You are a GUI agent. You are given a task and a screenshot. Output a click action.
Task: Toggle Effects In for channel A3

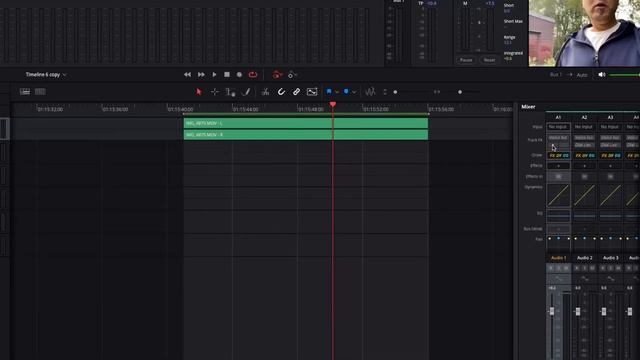tap(611, 177)
